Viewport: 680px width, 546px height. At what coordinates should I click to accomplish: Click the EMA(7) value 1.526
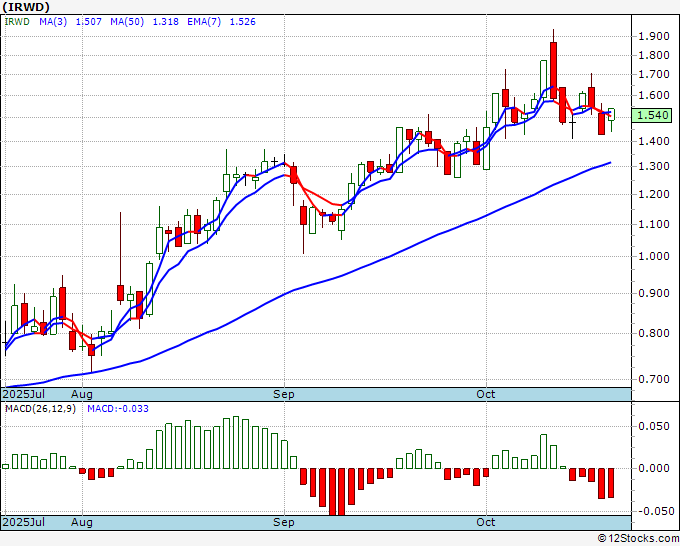pyautogui.click(x=242, y=22)
